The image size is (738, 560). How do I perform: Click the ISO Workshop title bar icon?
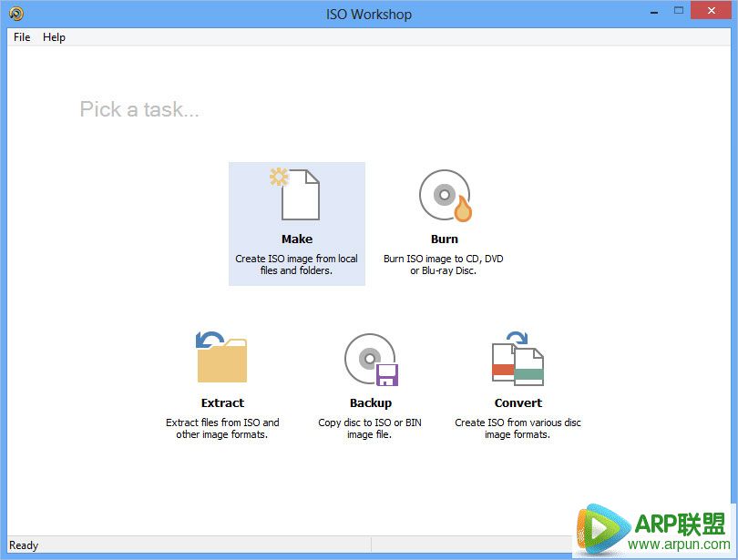coord(16,14)
